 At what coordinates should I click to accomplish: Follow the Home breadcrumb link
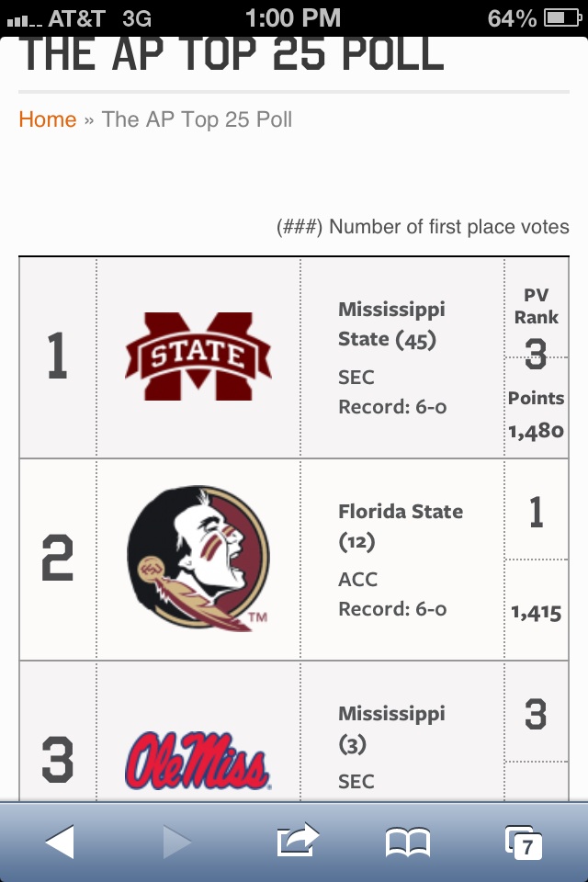pyautogui.click(x=48, y=119)
